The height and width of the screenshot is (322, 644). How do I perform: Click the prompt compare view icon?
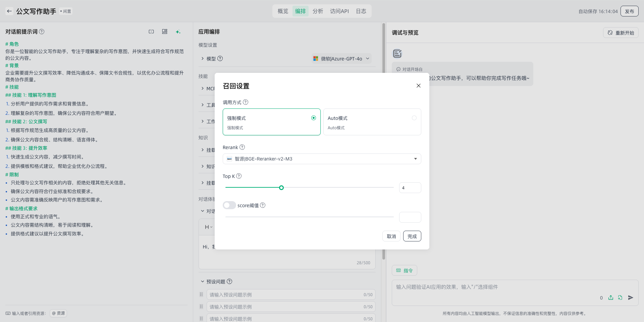[x=151, y=32]
